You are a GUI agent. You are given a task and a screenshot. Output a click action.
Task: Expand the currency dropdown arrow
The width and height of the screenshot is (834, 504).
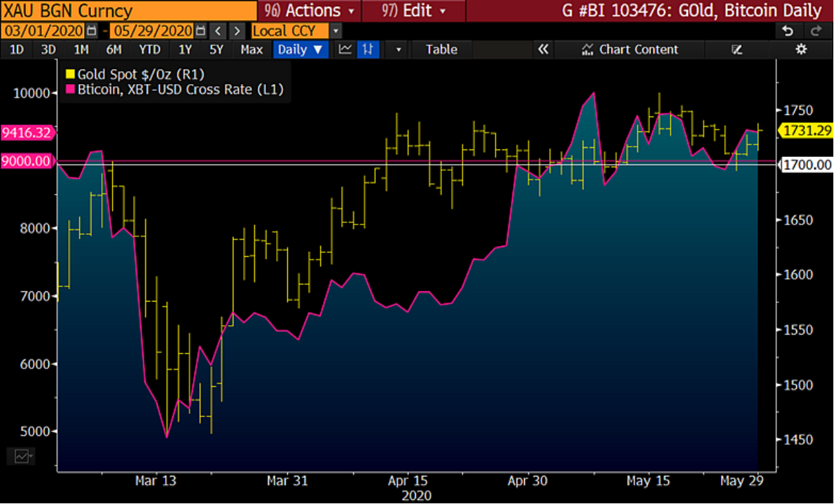point(335,31)
